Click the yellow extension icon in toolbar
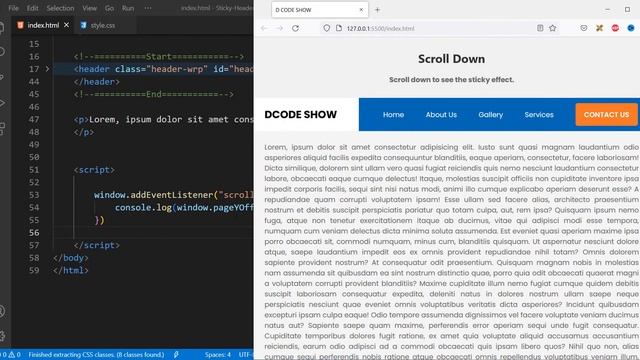640x360 pixels. [x=599, y=28]
